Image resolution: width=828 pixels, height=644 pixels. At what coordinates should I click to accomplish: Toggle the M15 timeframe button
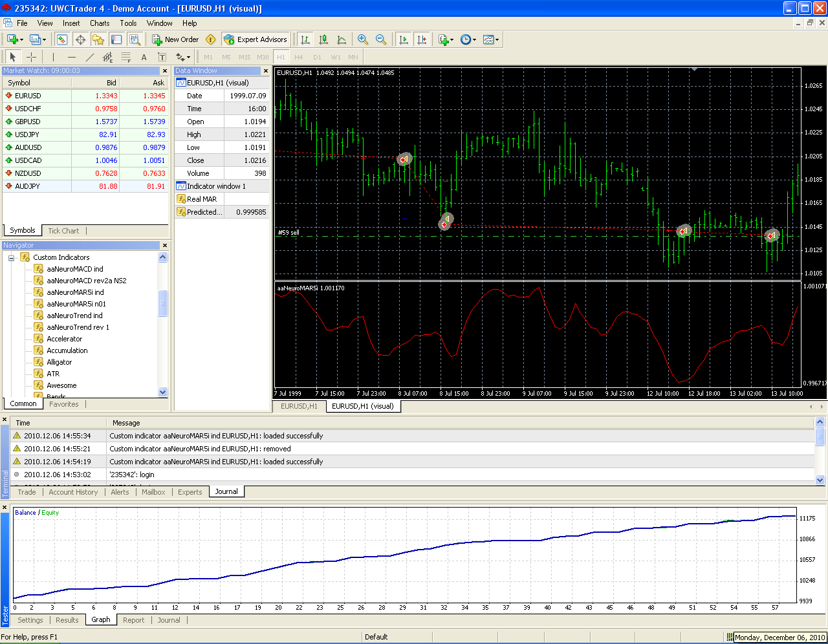245,57
